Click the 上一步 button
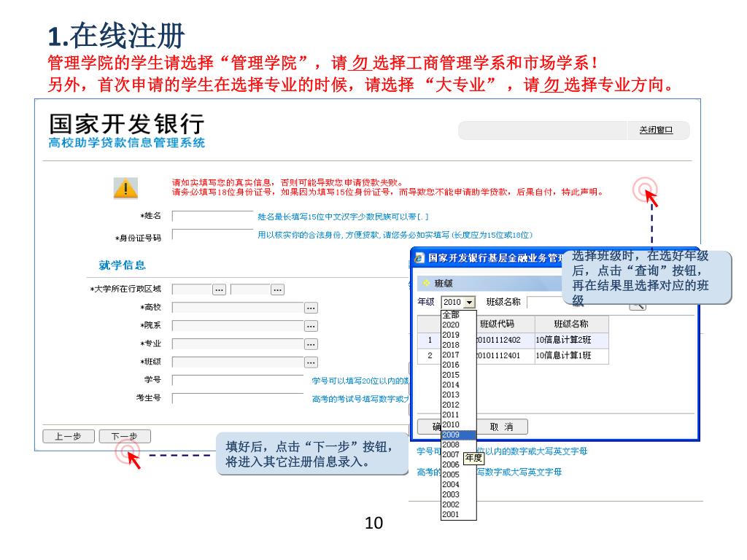Screen dimensions: 747x560 [69, 436]
